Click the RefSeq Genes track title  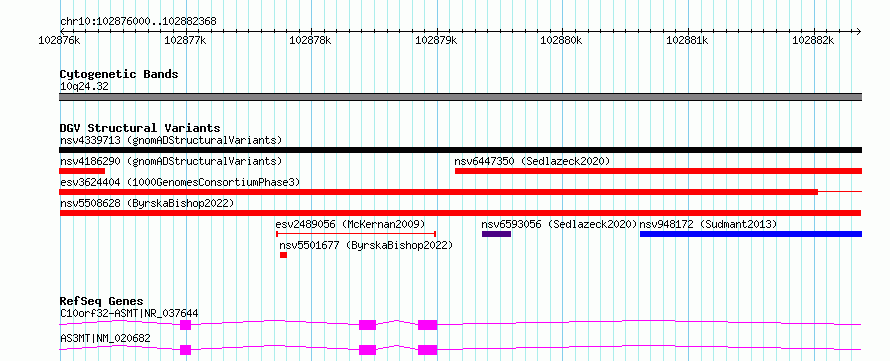pyautogui.click(x=102, y=301)
